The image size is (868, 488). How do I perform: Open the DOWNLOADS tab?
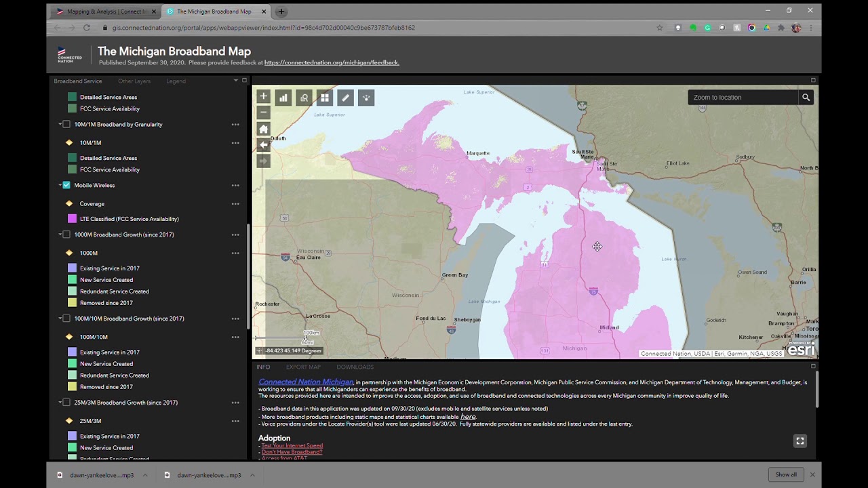pos(355,367)
